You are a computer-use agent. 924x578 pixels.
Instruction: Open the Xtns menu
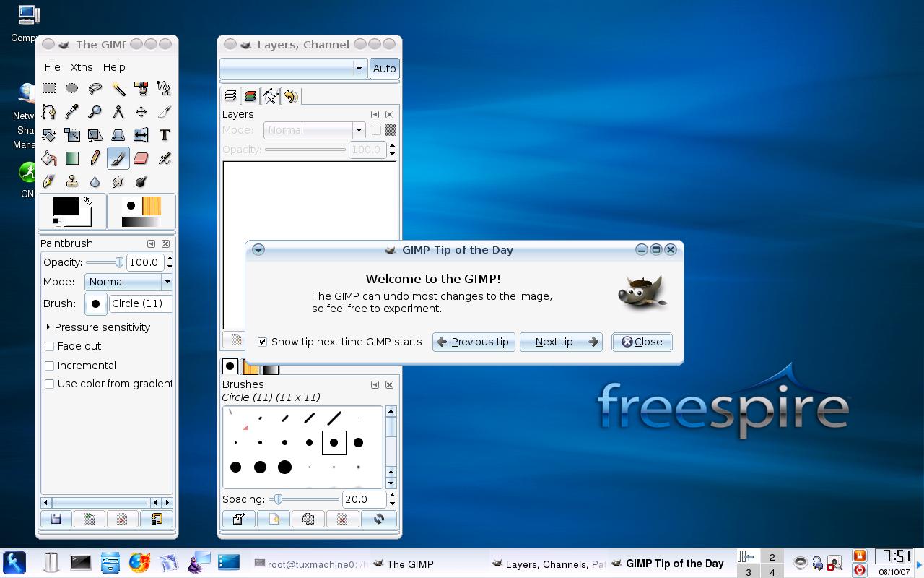point(82,67)
